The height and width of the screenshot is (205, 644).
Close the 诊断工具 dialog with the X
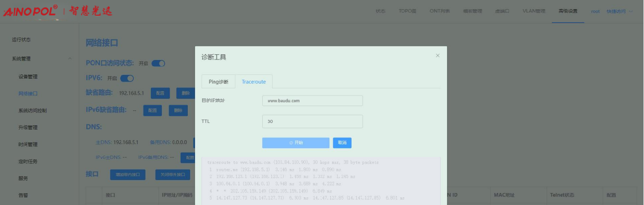(x=437, y=56)
